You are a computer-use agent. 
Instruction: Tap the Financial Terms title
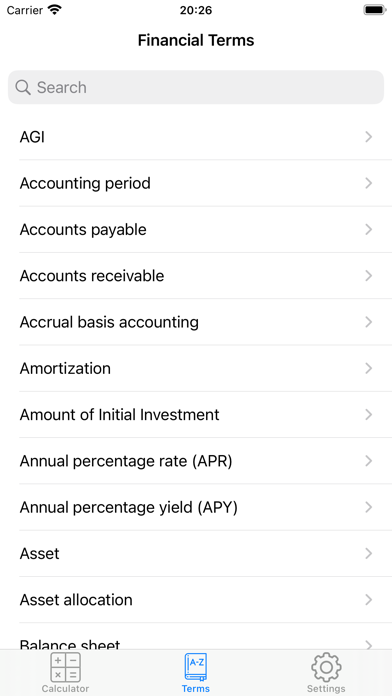(x=196, y=40)
